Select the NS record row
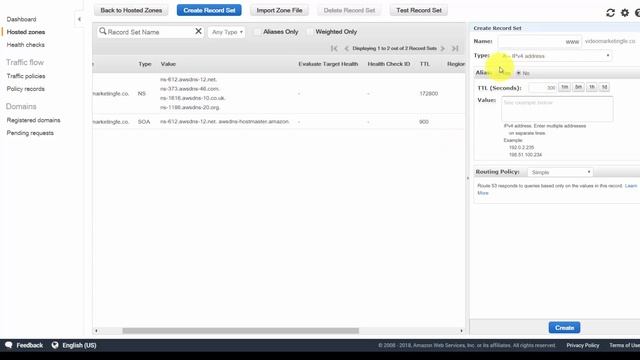 coord(278,93)
